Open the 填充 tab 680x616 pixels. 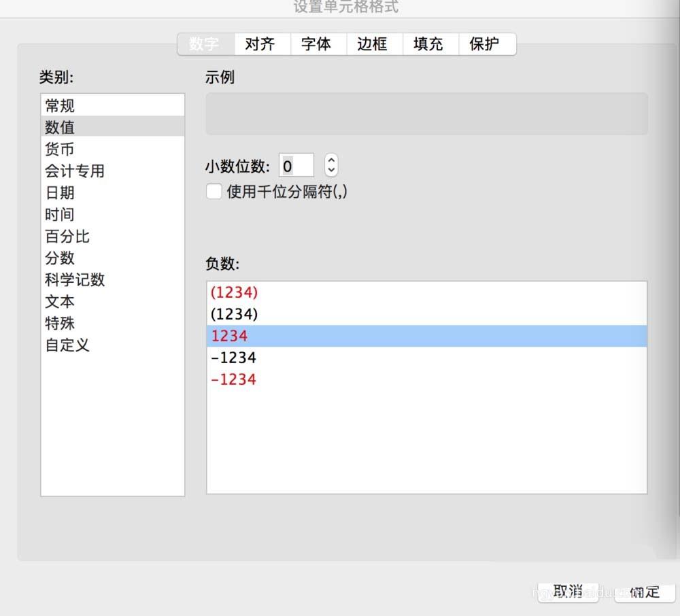click(429, 44)
